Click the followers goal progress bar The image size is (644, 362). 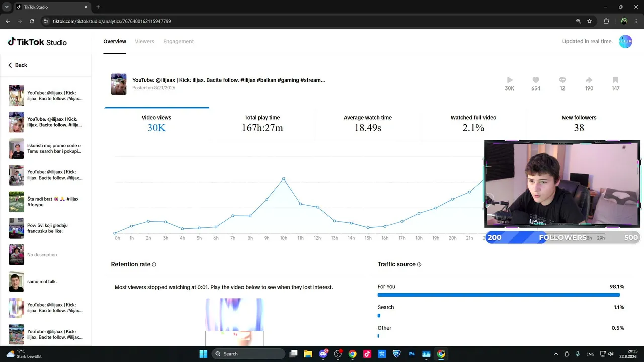[x=562, y=237]
